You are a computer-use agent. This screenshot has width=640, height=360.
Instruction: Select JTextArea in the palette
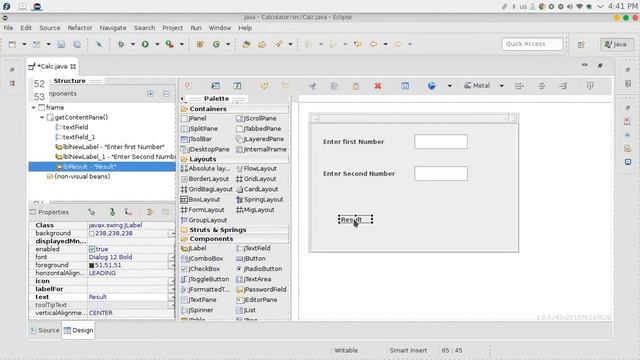tap(253, 279)
